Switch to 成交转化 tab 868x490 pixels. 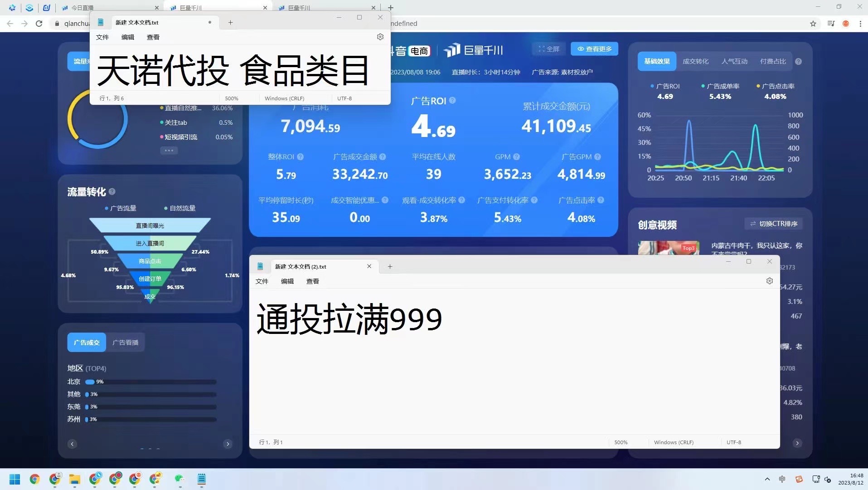tap(695, 61)
